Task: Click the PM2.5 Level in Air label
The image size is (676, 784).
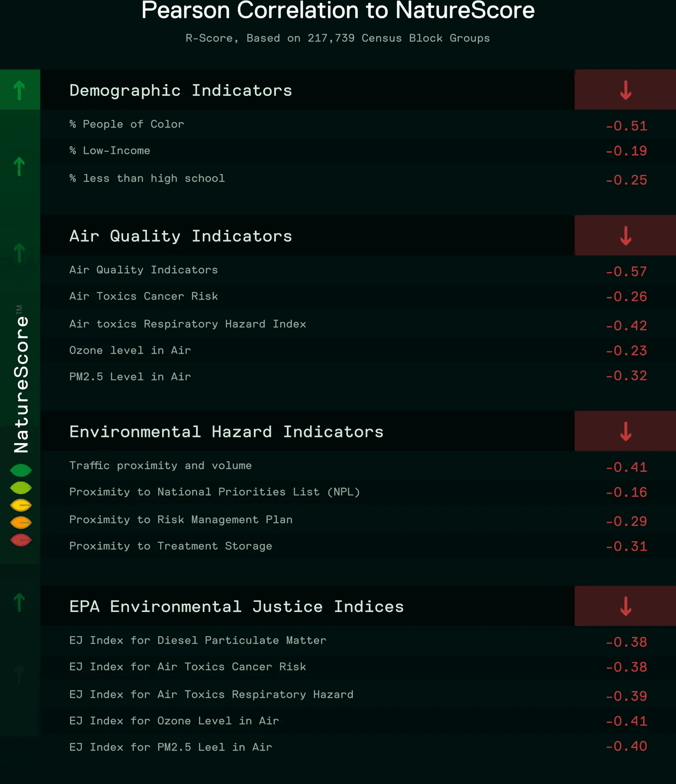Action: pos(130,377)
